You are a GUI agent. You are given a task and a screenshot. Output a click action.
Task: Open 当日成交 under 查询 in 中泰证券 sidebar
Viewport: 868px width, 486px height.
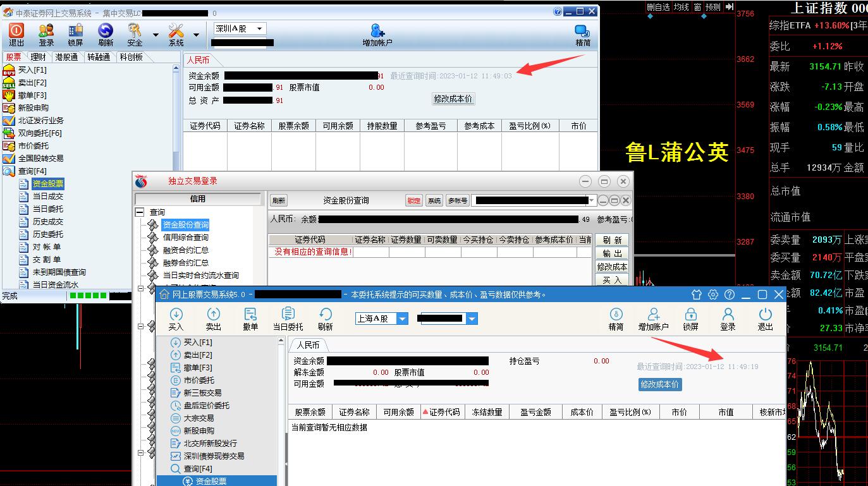coord(48,197)
